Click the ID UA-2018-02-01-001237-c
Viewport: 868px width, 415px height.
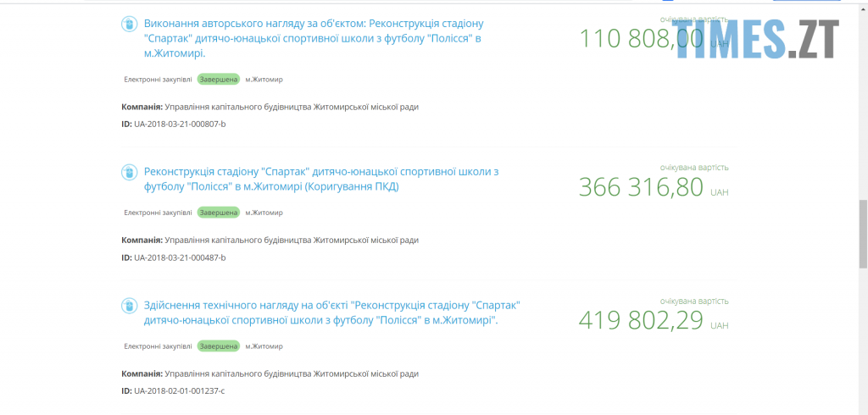tap(179, 390)
